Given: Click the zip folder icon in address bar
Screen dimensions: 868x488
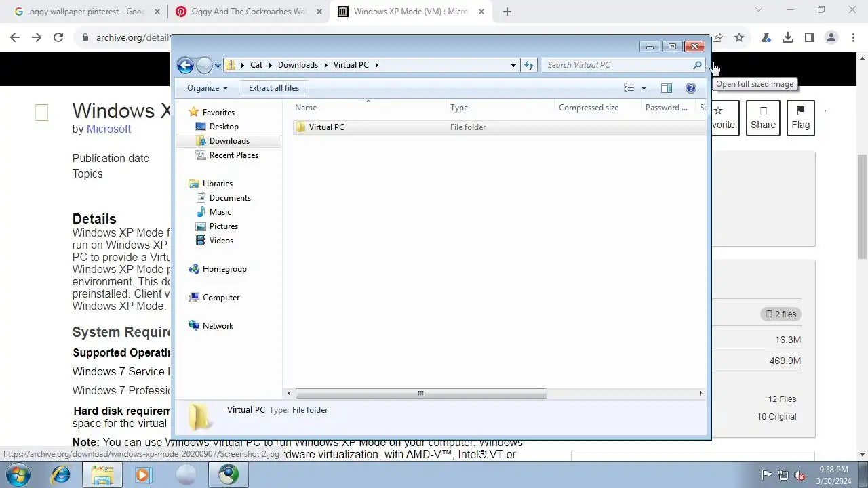Looking at the screenshot, I should (x=231, y=65).
